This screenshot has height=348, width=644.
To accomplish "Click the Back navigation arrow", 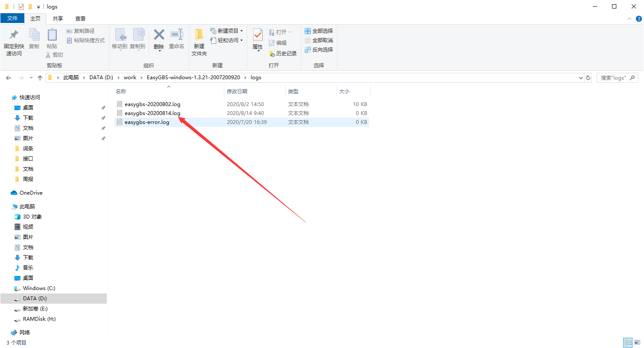I will click(9, 78).
